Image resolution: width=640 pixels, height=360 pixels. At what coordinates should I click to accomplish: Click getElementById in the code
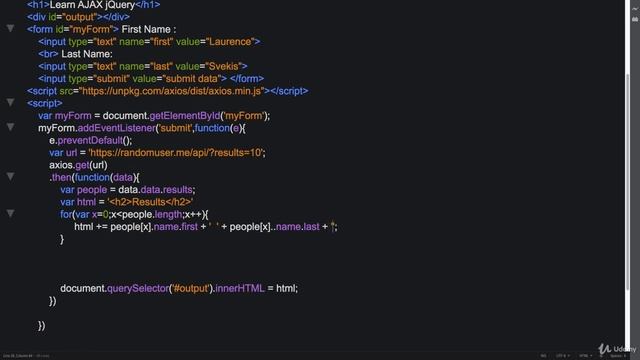click(185, 116)
